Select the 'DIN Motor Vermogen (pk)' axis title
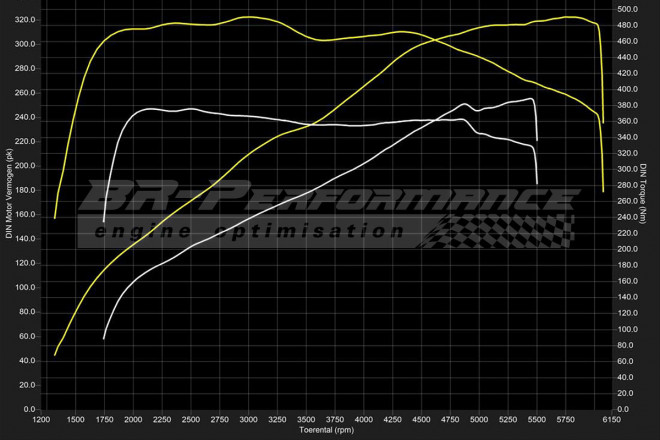This screenshot has height=440, width=660. pyautogui.click(x=9, y=195)
